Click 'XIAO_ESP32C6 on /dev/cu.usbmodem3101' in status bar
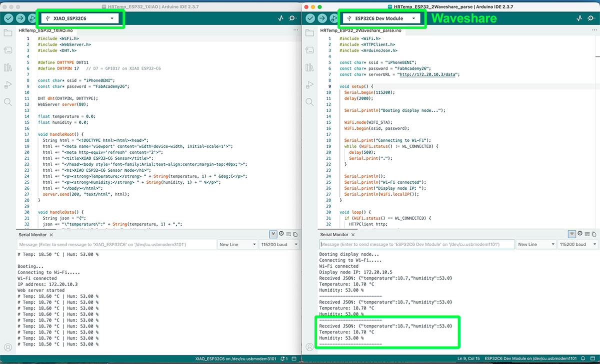600x364 pixels. coord(235,359)
